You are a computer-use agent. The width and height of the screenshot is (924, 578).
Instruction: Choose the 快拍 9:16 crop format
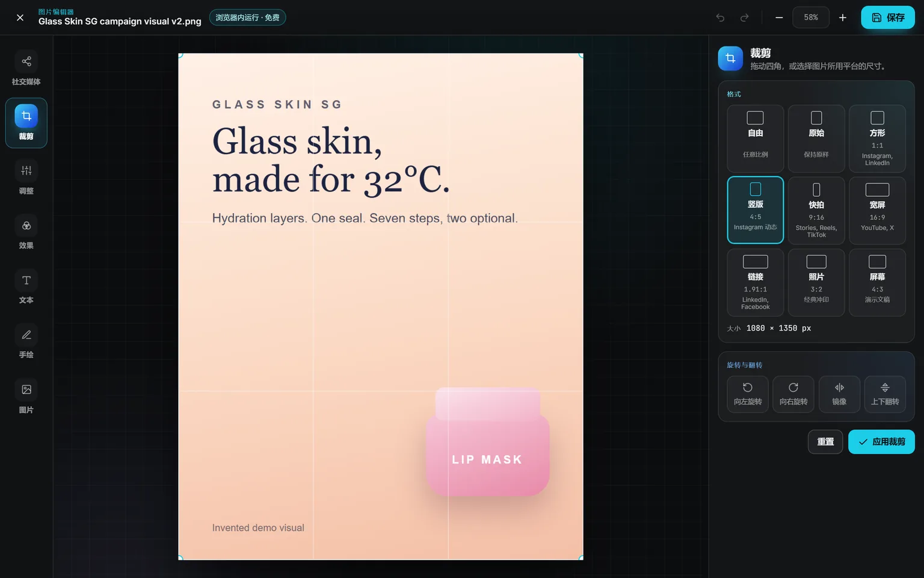coord(816,210)
